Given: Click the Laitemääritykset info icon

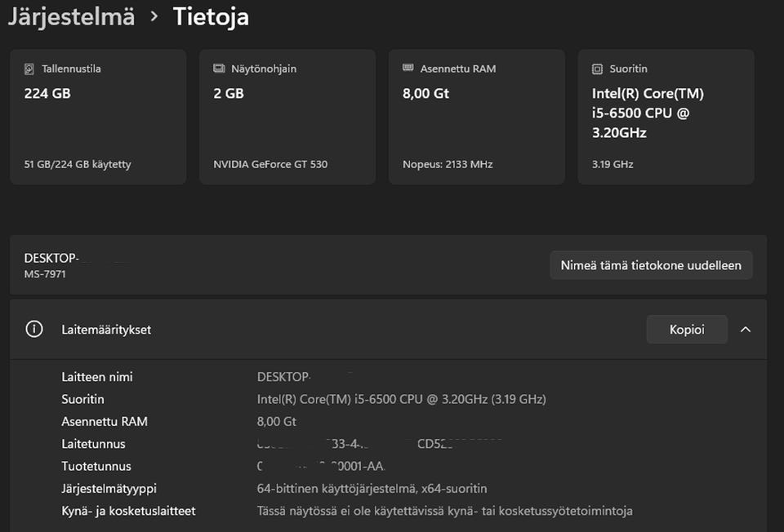Looking at the screenshot, I should click(x=34, y=330).
